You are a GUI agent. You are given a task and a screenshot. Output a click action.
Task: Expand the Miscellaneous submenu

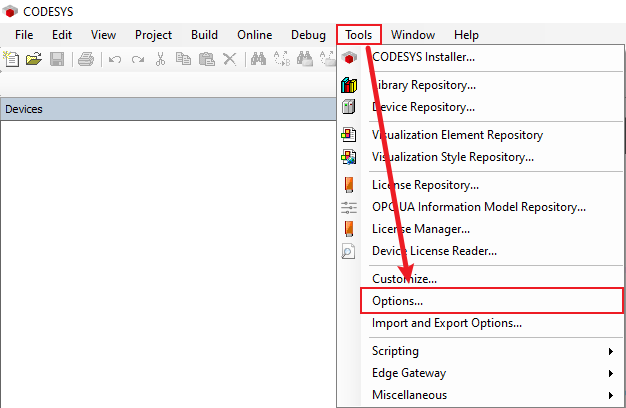coord(480,395)
